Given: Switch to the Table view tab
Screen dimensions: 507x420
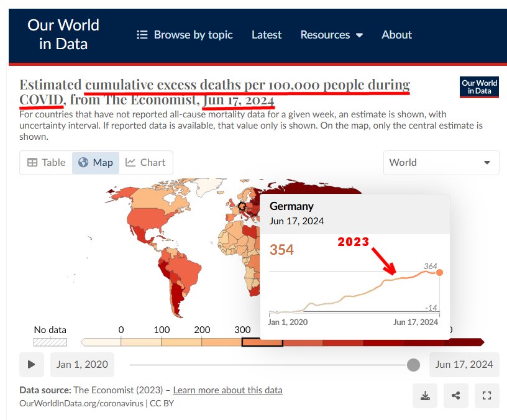Looking at the screenshot, I should coord(46,163).
